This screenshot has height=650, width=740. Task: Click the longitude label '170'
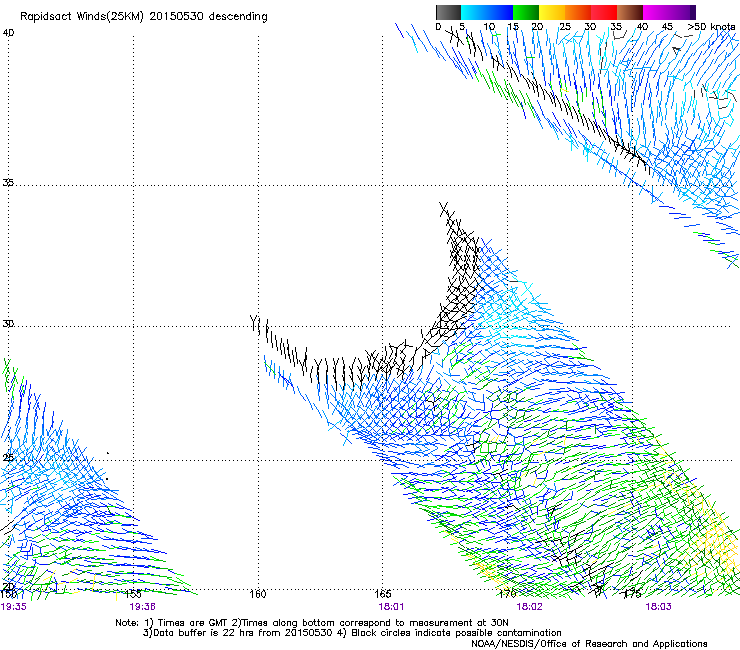click(507, 593)
